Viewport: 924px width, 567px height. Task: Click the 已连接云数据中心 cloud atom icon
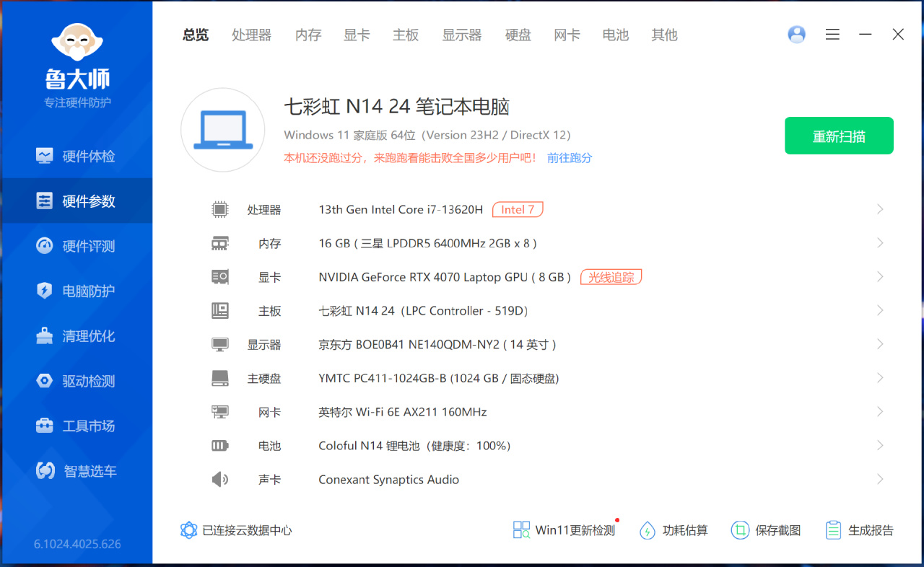tap(188, 530)
